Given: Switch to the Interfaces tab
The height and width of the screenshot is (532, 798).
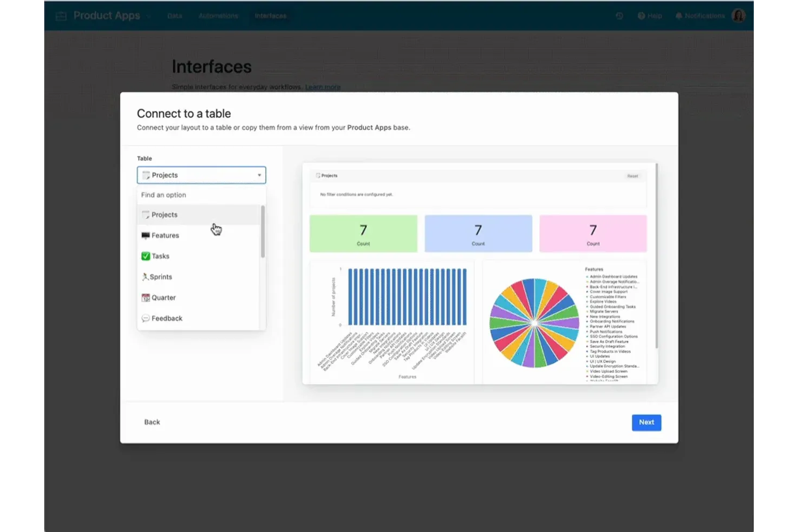Looking at the screenshot, I should [x=270, y=16].
